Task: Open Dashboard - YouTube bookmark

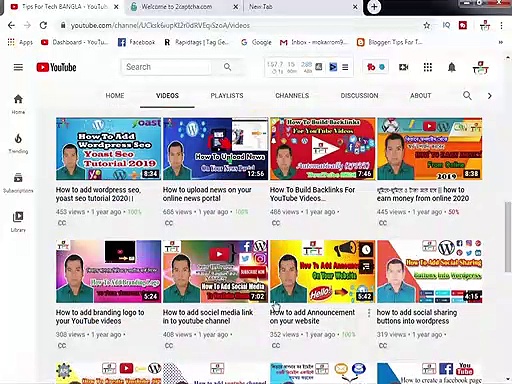Action: pos(75,42)
